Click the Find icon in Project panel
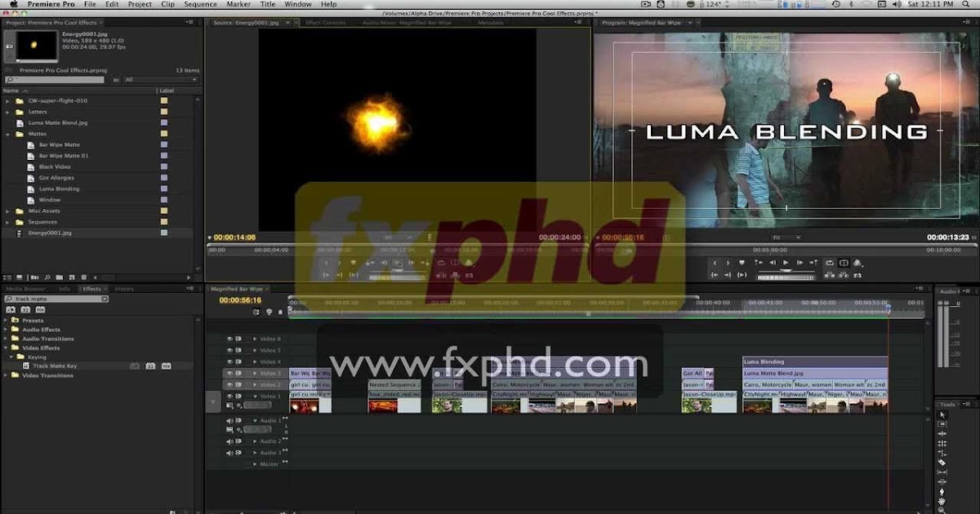The height and width of the screenshot is (514, 980). coord(48,278)
